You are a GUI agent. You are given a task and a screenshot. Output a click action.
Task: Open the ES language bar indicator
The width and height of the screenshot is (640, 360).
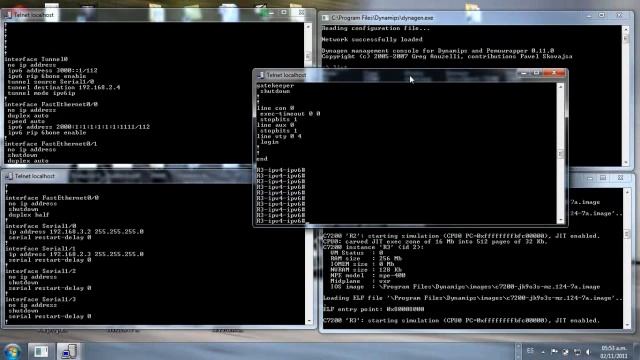(x=530, y=351)
